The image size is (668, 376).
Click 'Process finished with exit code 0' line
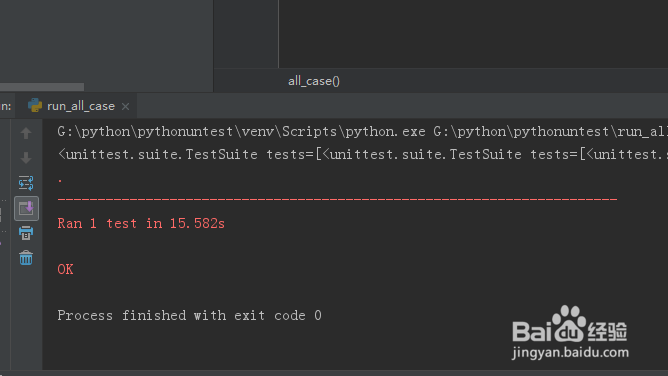tap(190, 316)
